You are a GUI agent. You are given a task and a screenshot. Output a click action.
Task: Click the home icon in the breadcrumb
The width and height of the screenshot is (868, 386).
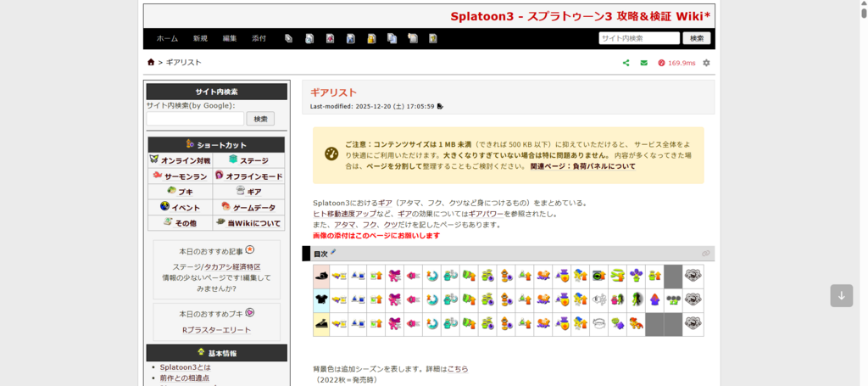151,62
